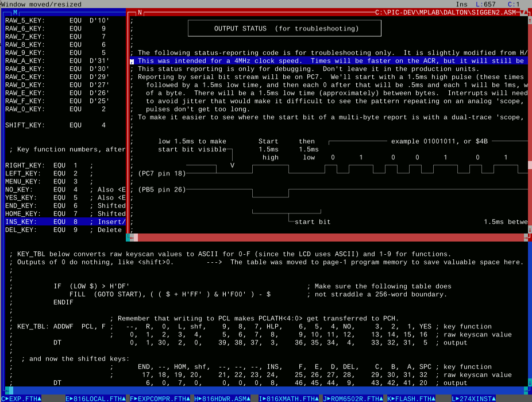The height and width of the screenshot is (402, 532).
Task: Click the left scroll arrow on red scrollbar
Action: [133, 238]
